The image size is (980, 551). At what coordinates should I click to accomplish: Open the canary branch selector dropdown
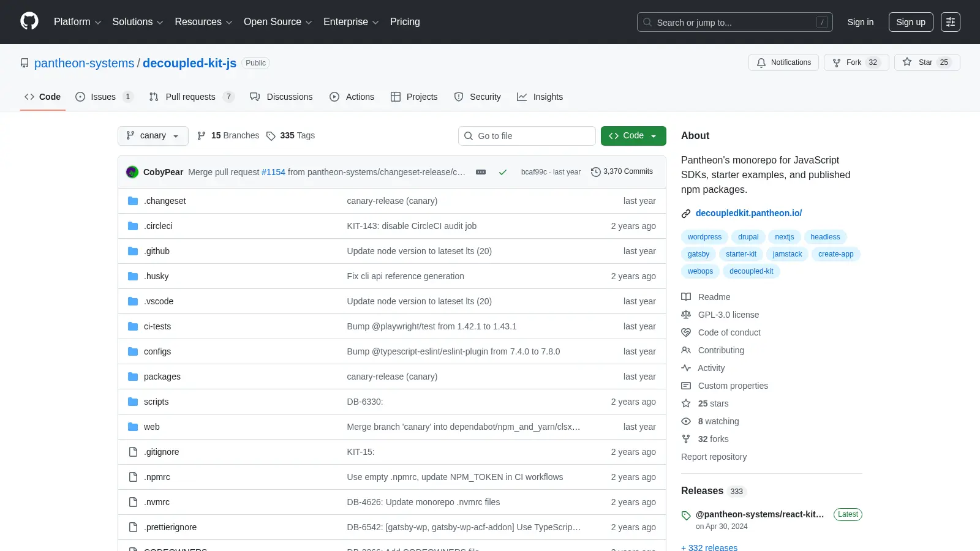pyautogui.click(x=153, y=136)
